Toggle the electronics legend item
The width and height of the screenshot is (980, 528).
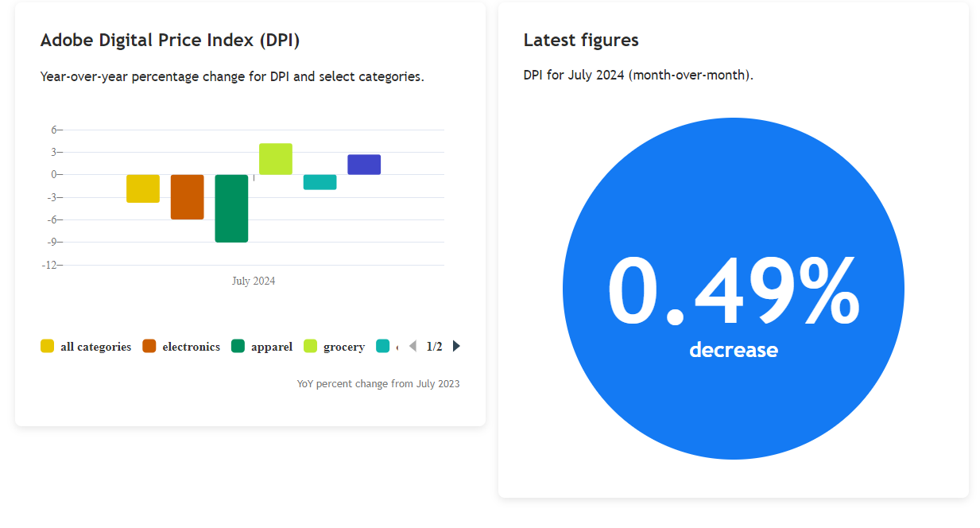[181, 347]
